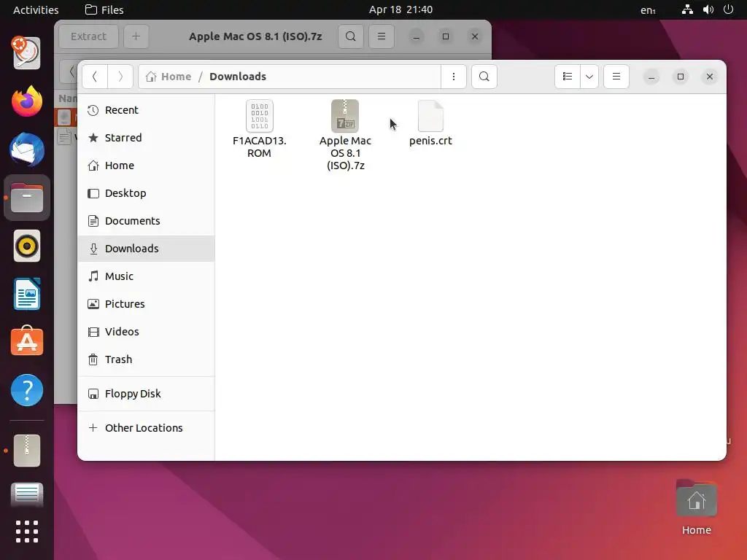Maximize the Files window
The width and height of the screenshot is (747, 560).
click(681, 77)
